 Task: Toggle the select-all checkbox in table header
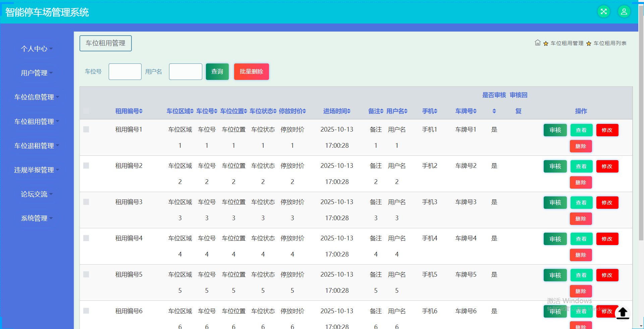[x=86, y=111]
